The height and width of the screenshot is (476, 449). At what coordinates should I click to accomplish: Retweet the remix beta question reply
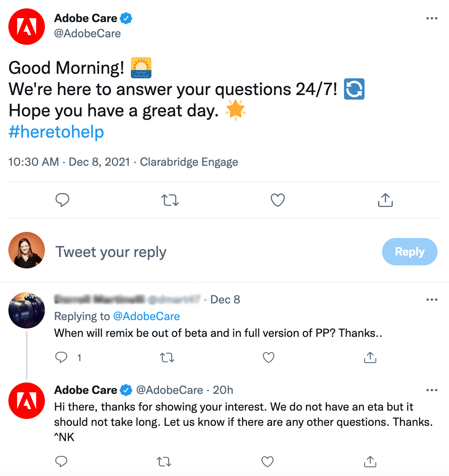click(x=167, y=357)
